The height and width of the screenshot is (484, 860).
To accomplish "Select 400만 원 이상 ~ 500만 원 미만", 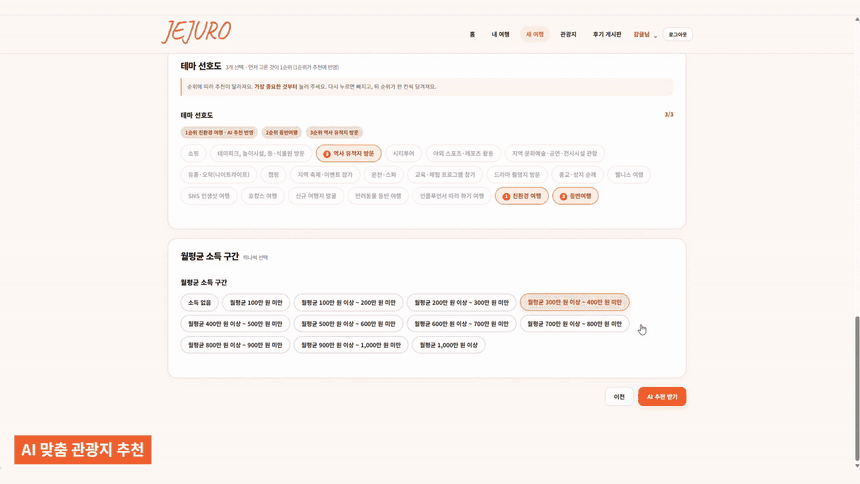I will [235, 324].
